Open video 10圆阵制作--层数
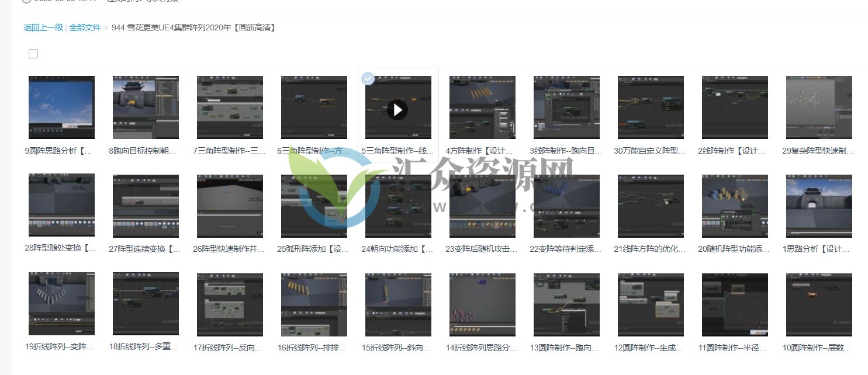This screenshot has width=868, height=375. tap(819, 304)
